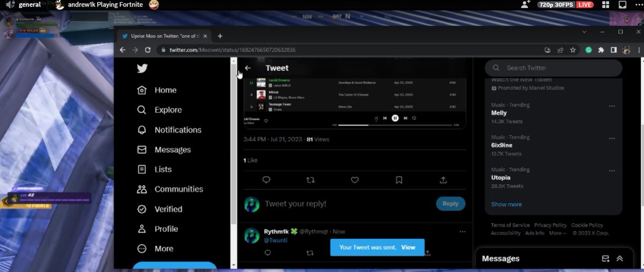The width and height of the screenshot is (644, 272).
Task: Like the main tweet with the heart icon
Action: [x=354, y=180]
